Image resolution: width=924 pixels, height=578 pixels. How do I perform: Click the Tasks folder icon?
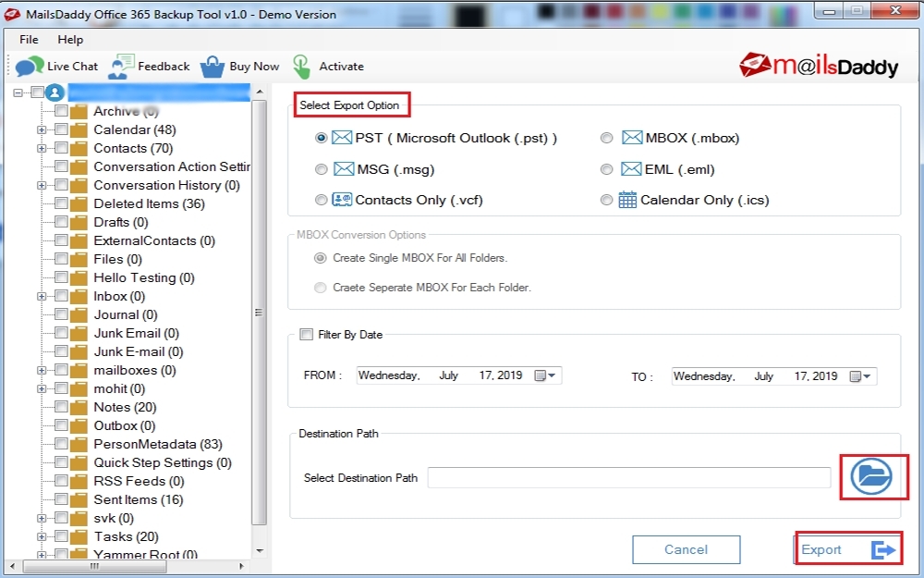79,537
